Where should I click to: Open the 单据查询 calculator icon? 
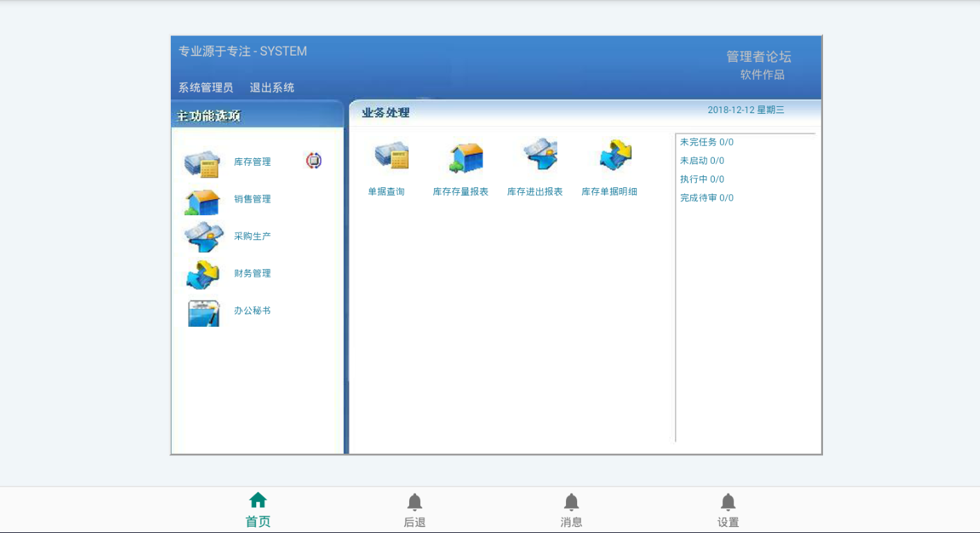391,155
